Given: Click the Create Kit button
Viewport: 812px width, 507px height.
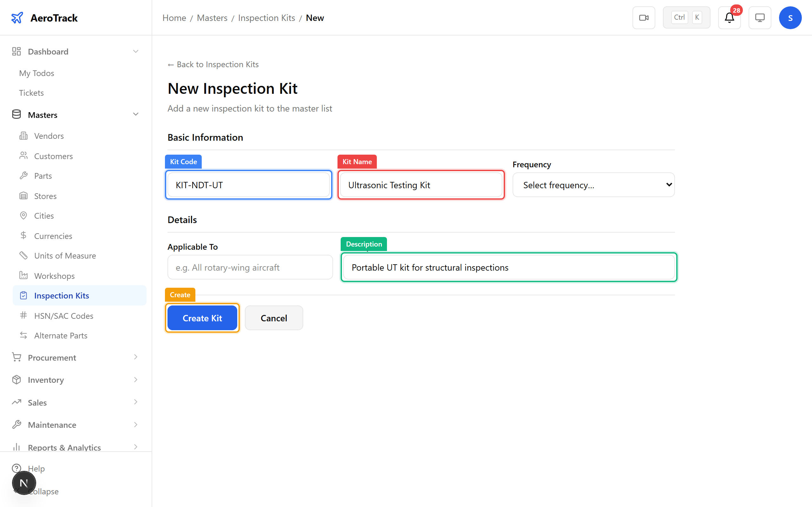Looking at the screenshot, I should tap(202, 318).
